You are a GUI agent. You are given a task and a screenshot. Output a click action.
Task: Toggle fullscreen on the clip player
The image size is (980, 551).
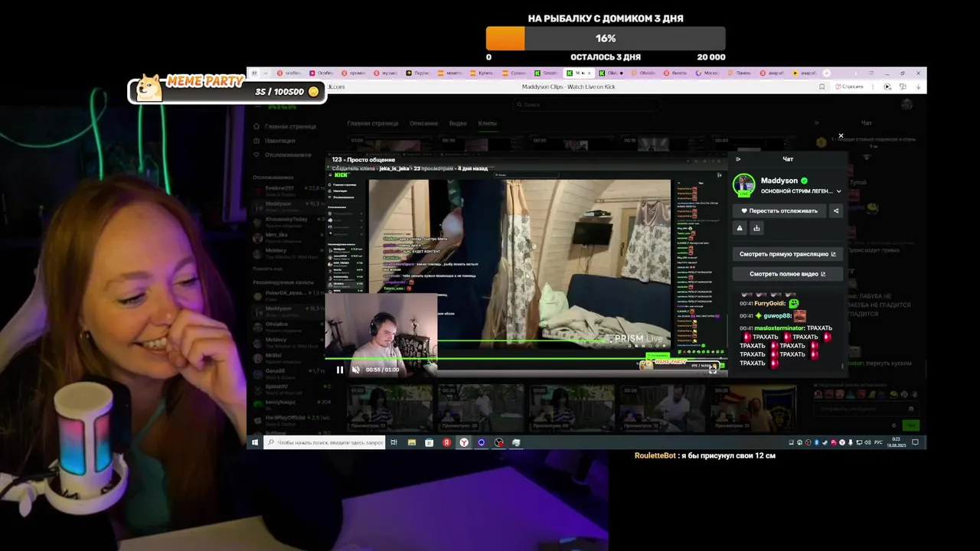point(713,369)
